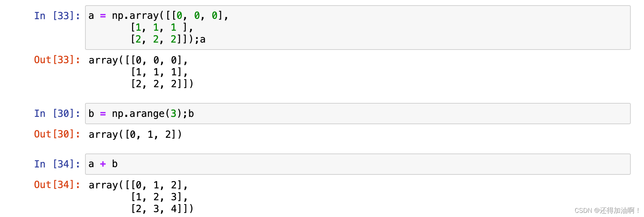This screenshot has width=644, height=217.
Task: Select the In [33] prompt label
Action: point(57,16)
